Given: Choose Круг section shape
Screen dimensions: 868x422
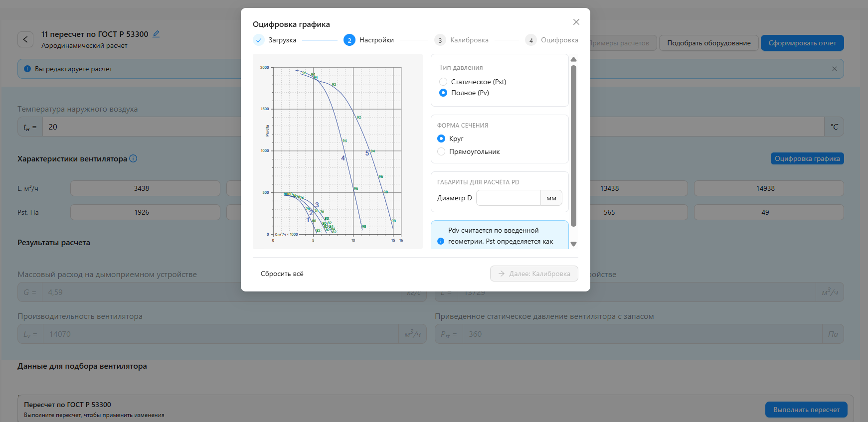Looking at the screenshot, I should tap(441, 139).
